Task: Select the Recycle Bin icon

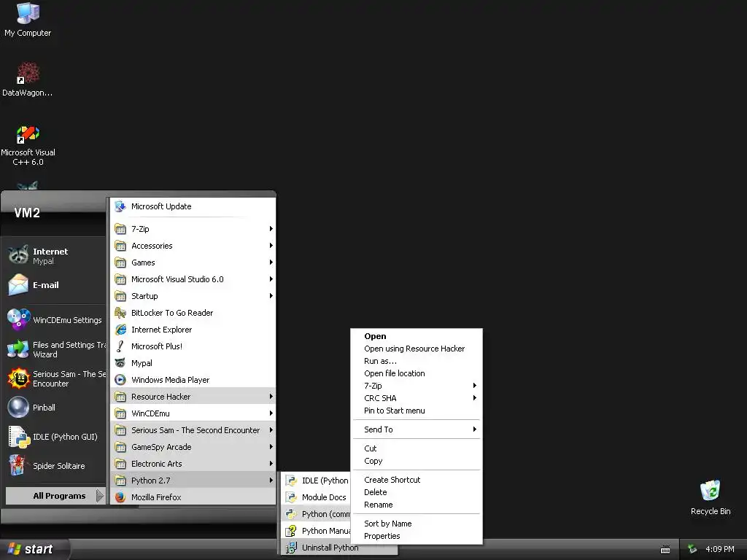Action: (x=711, y=497)
